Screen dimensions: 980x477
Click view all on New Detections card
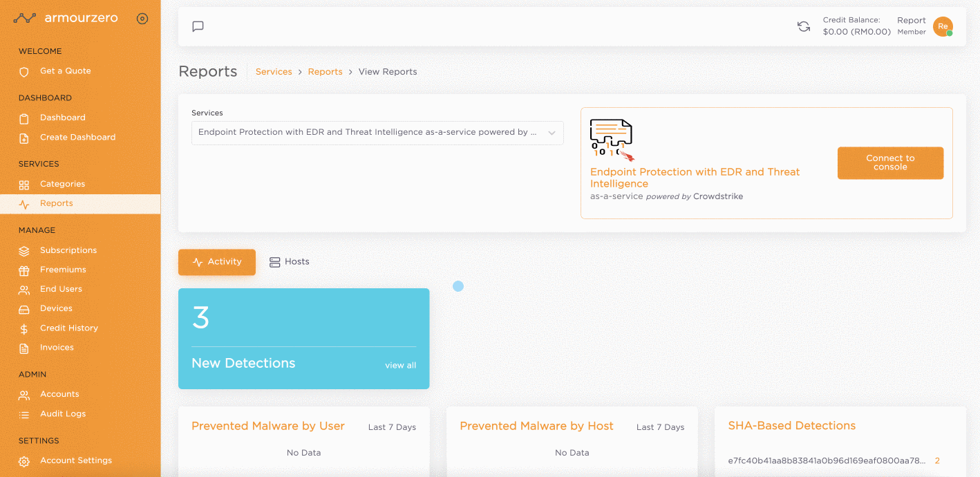[401, 366]
